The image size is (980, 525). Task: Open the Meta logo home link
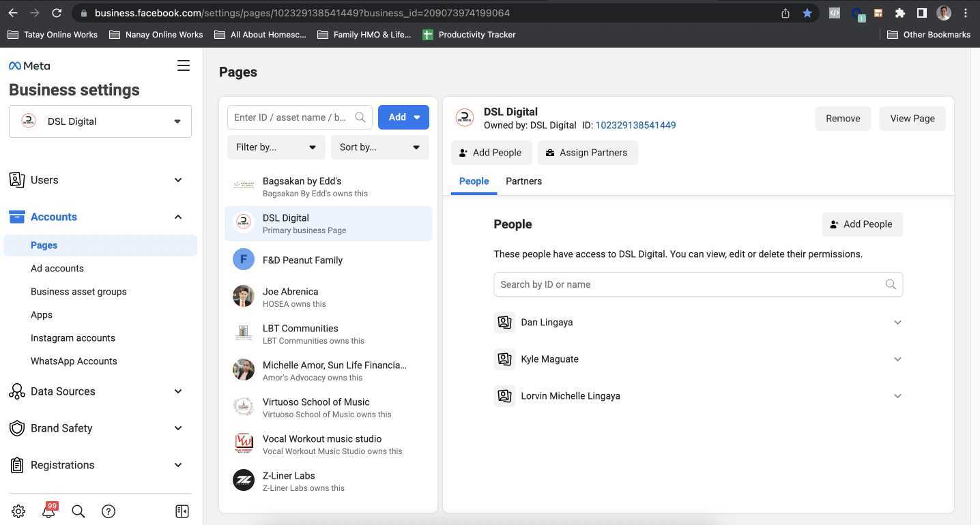click(x=27, y=65)
